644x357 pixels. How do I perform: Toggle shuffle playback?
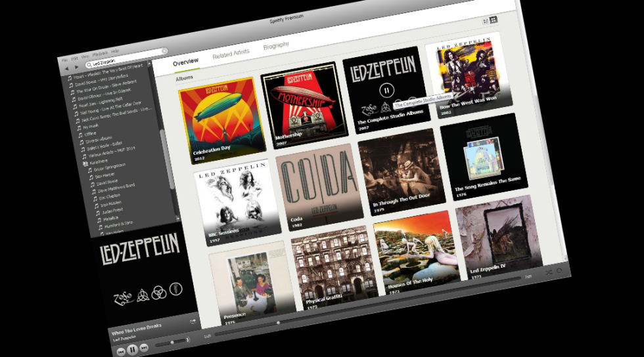click(x=549, y=272)
